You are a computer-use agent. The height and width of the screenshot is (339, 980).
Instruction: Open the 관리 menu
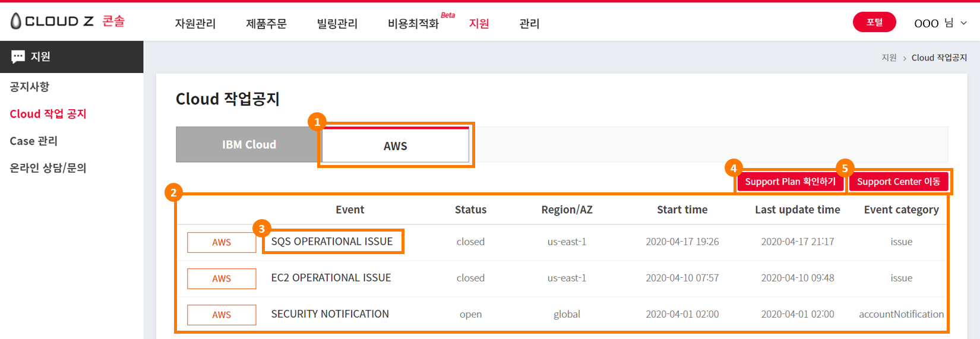coord(529,24)
